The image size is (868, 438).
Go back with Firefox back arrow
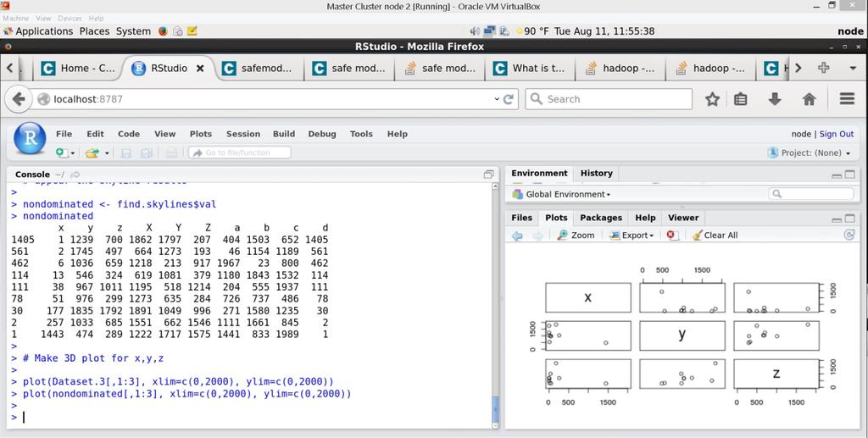tap(19, 99)
